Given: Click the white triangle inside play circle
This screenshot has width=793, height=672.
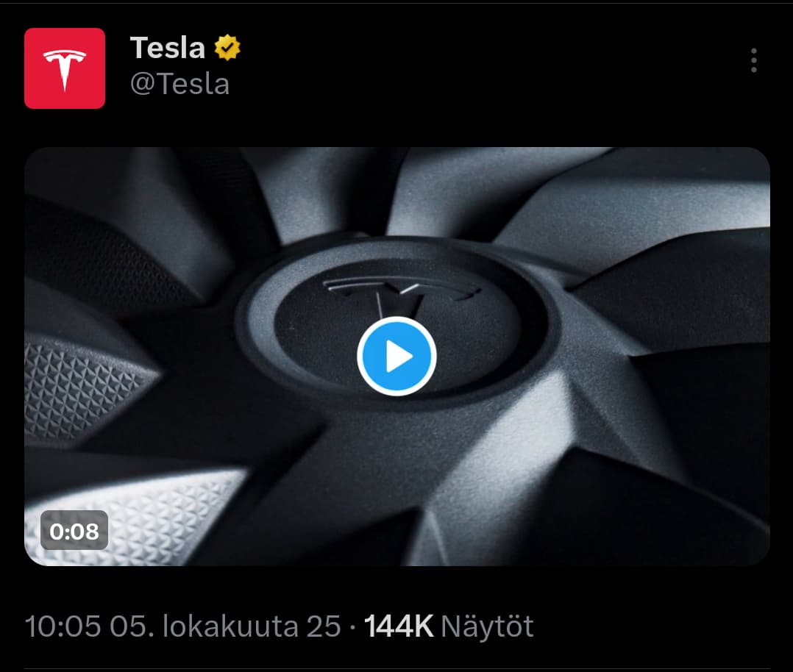Looking at the screenshot, I should (x=399, y=356).
